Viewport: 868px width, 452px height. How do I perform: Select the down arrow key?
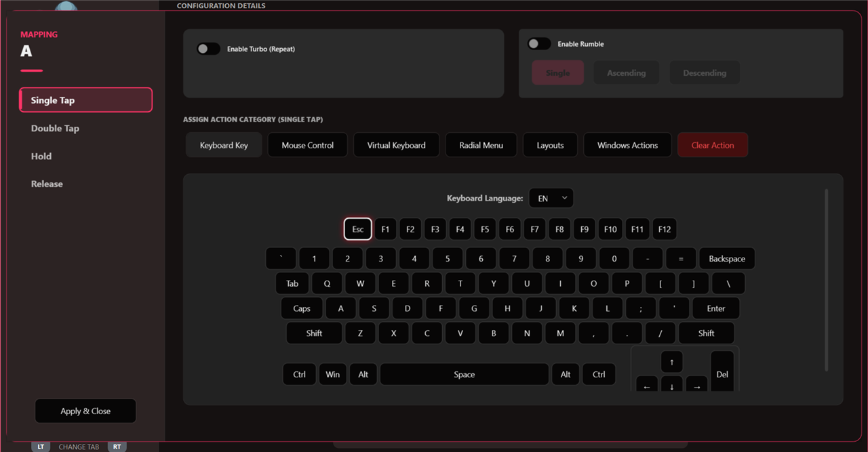tap(671, 384)
